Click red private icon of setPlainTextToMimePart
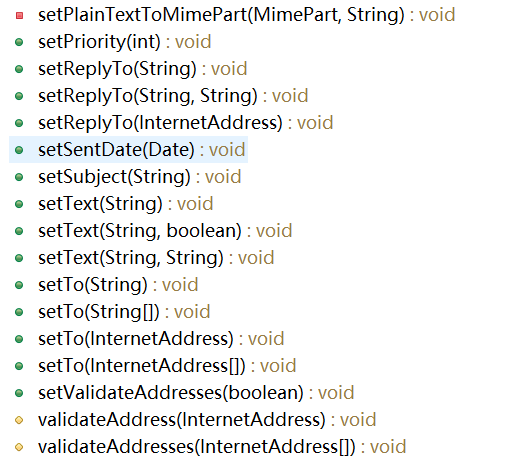 tap(19, 15)
